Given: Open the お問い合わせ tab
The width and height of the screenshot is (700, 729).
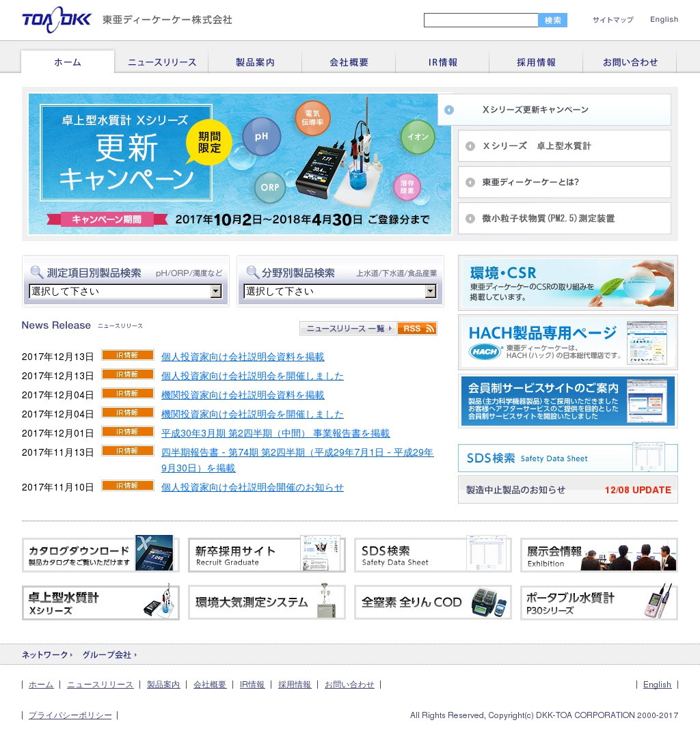Looking at the screenshot, I should [x=630, y=62].
